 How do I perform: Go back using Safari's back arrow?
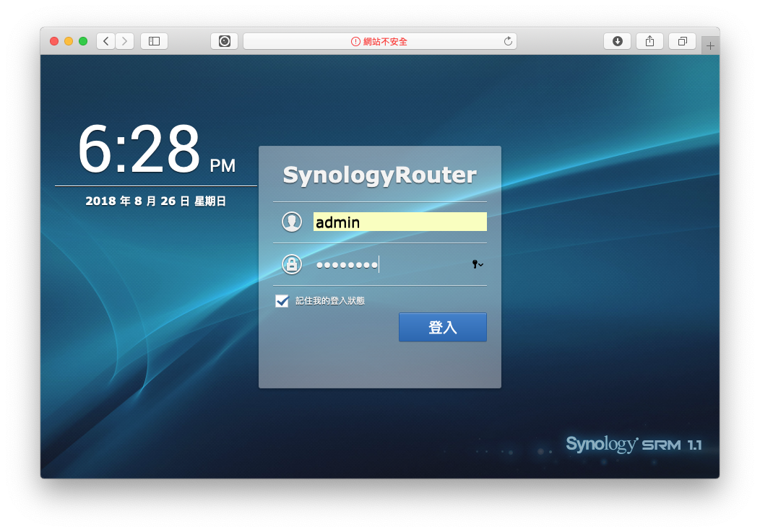click(106, 41)
